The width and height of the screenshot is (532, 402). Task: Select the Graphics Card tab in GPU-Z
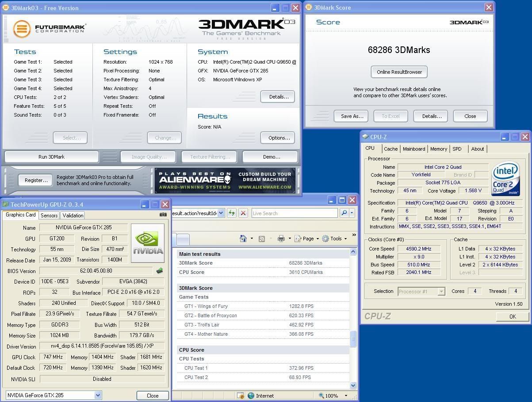20,215
